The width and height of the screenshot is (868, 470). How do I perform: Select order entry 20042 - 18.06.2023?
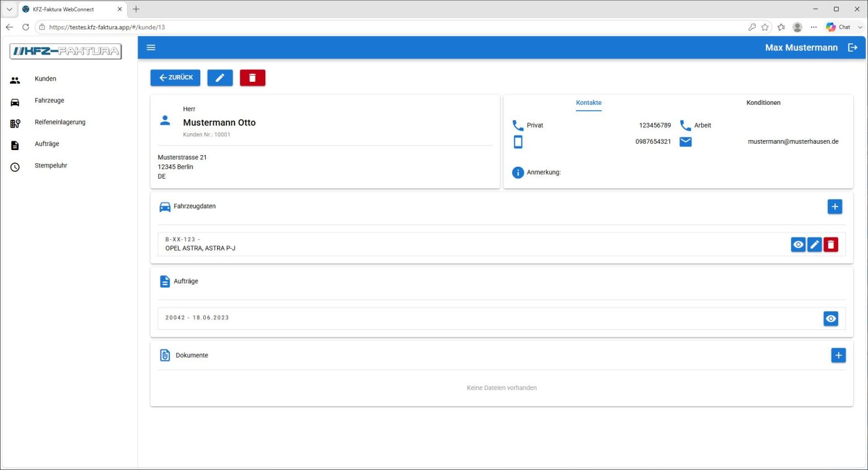pos(197,317)
